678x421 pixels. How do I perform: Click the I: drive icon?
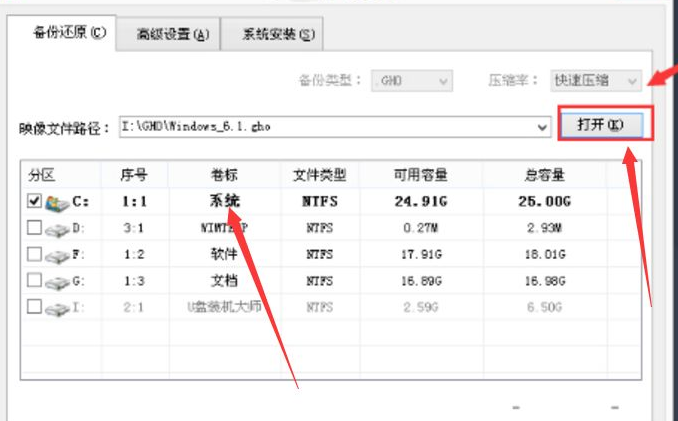pyautogui.click(x=57, y=309)
